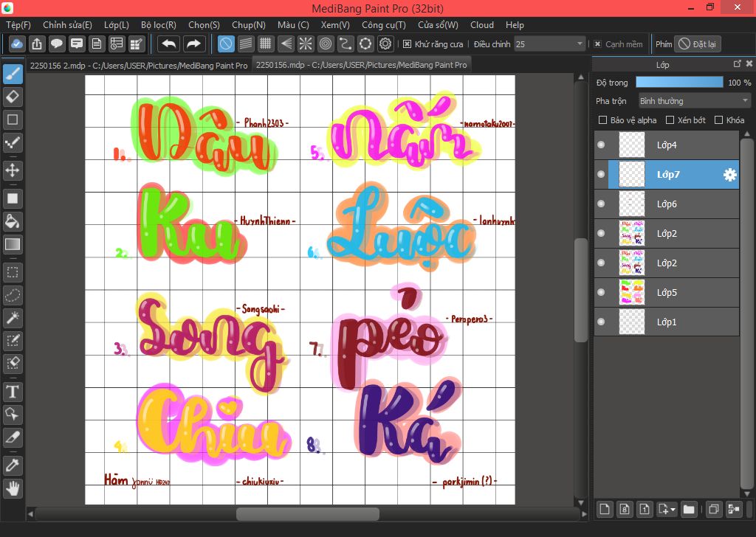Adjust Độ trong opacity slider
Screen dimensions: 756x537
point(679,83)
